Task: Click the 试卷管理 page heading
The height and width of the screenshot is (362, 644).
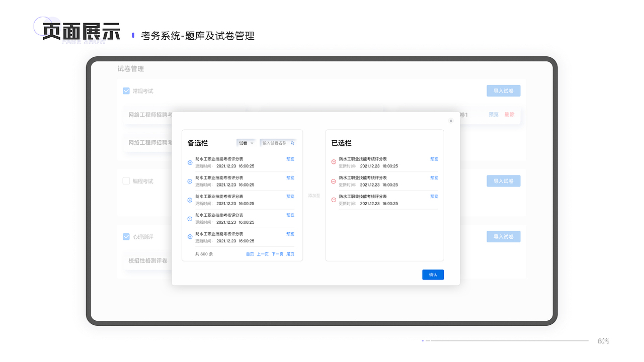Action: coord(131,69)
